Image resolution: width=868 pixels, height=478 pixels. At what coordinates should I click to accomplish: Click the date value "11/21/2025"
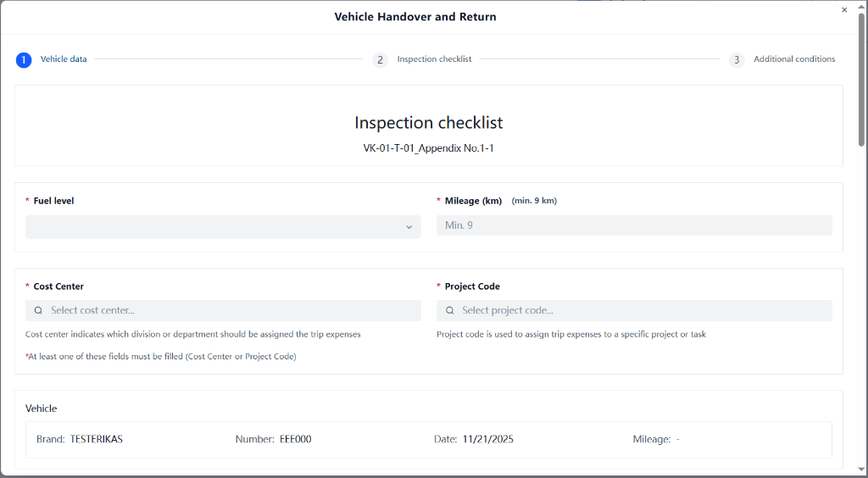[488, 439]
